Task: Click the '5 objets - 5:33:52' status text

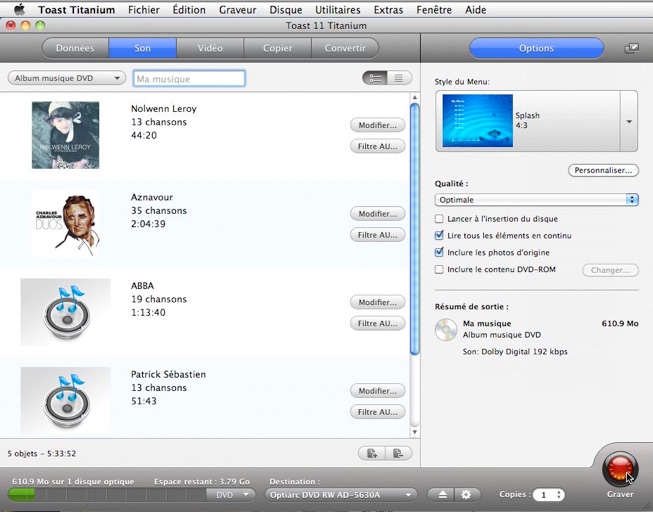Action: [42, 453]
